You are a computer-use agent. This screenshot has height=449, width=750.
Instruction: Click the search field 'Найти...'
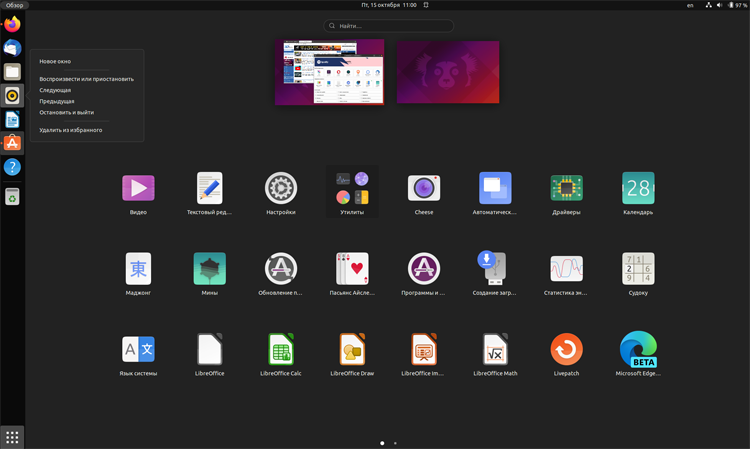[388, 26]
